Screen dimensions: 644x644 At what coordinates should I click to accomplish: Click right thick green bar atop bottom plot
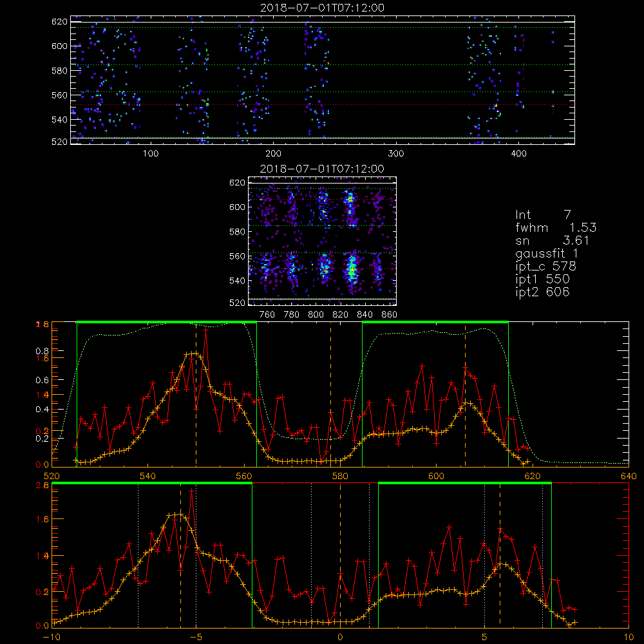[464, 484]
